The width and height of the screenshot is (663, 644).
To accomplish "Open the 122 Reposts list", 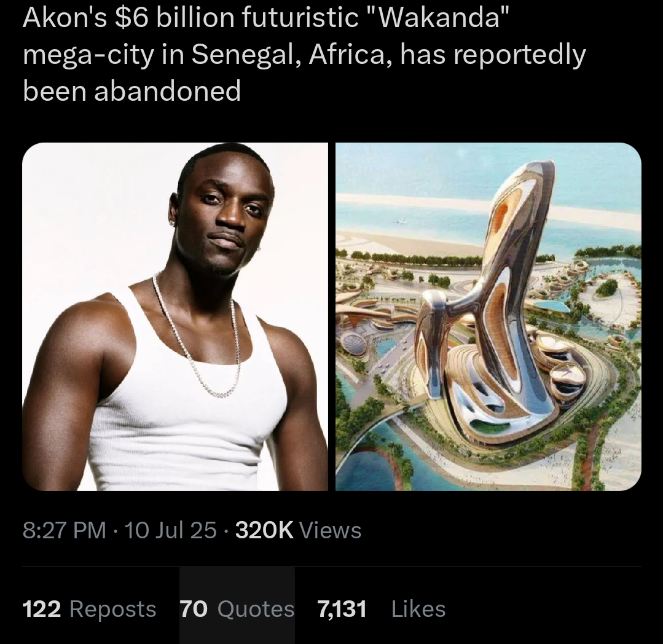I will click(x=89, y=610).
